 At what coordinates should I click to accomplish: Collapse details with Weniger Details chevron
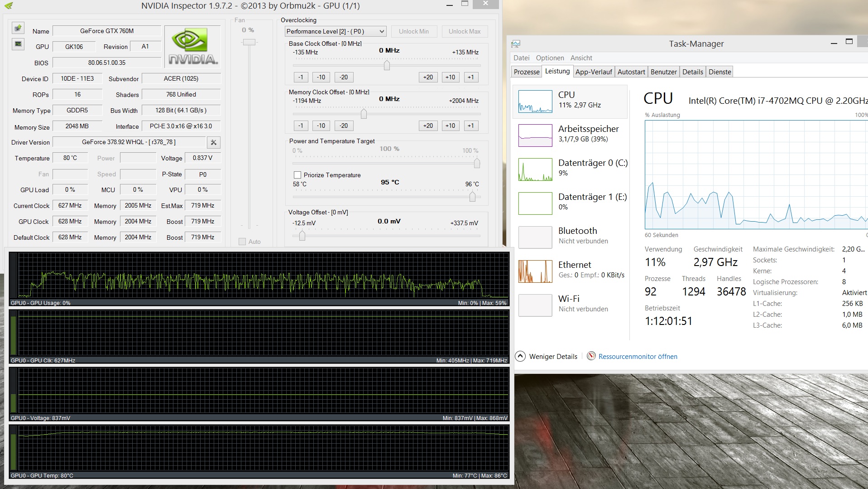coord(521,356)
